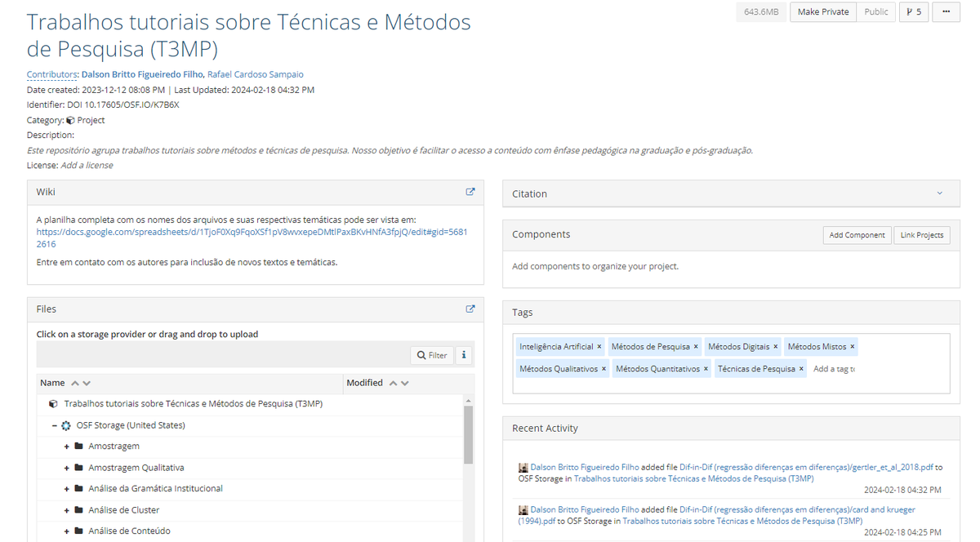Open the Google Sheets spreadsheet link in Wiki
This screenshot has height=542, width=980.
click(x=252, y=238)
